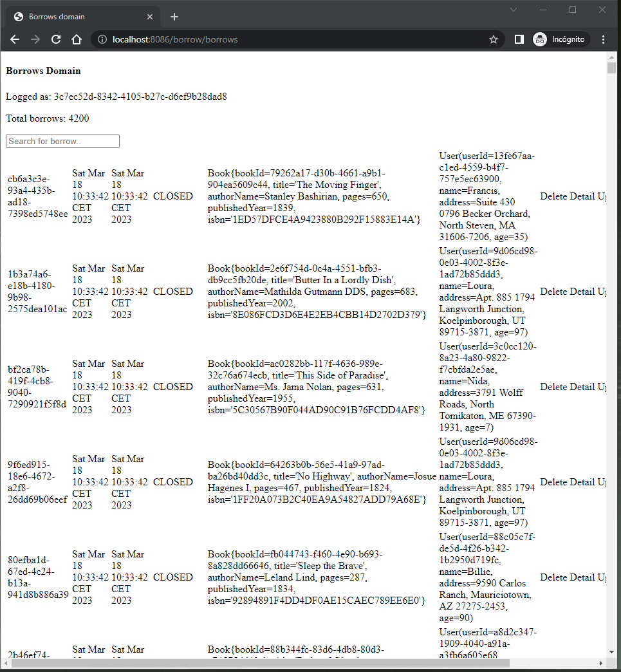Delete the This Side of Paradise borrow

coord(553,387)
